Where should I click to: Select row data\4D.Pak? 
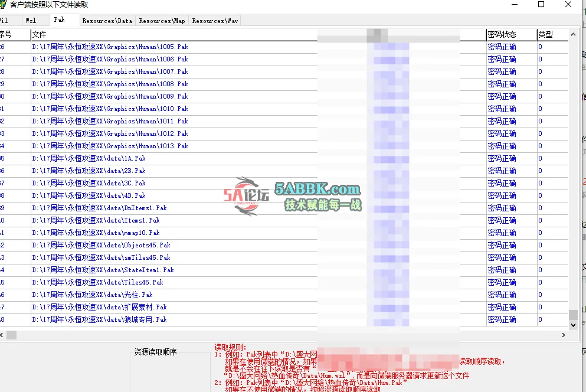(x=284, y=195)
